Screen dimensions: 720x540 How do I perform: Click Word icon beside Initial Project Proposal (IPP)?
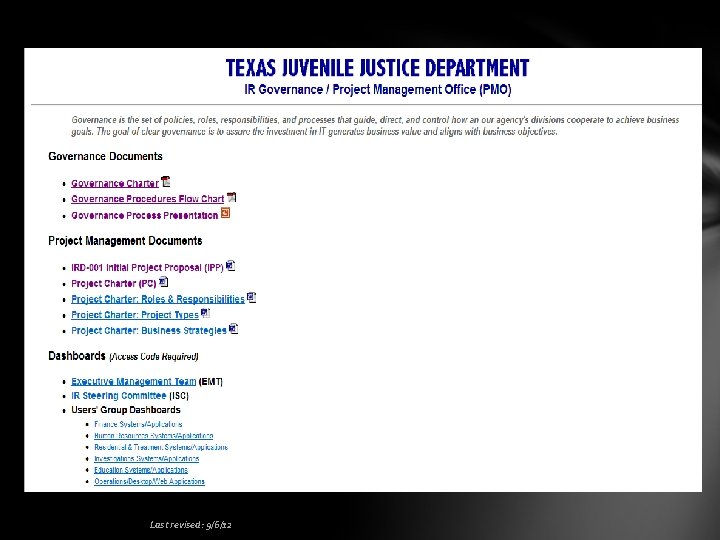(x=231, y=266)
